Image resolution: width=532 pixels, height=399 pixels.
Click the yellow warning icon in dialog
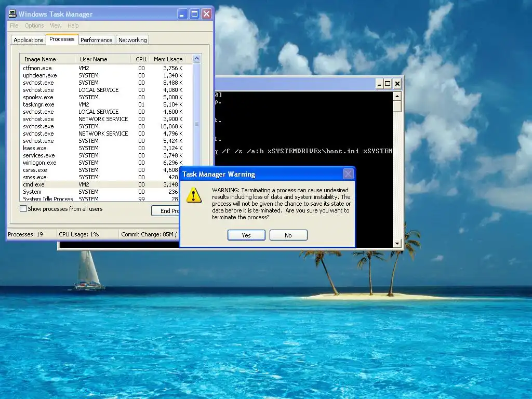tap(194, 195)
